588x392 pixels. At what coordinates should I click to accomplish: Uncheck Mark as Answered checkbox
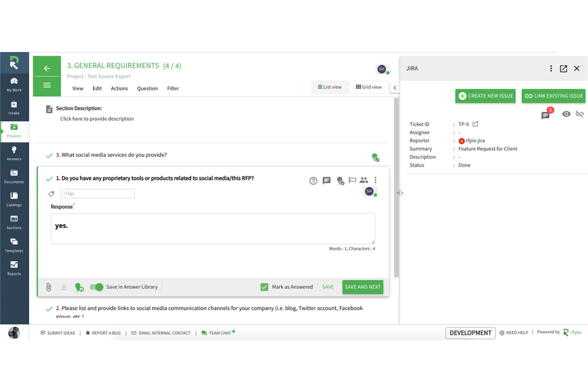click(x=264, y=287)
